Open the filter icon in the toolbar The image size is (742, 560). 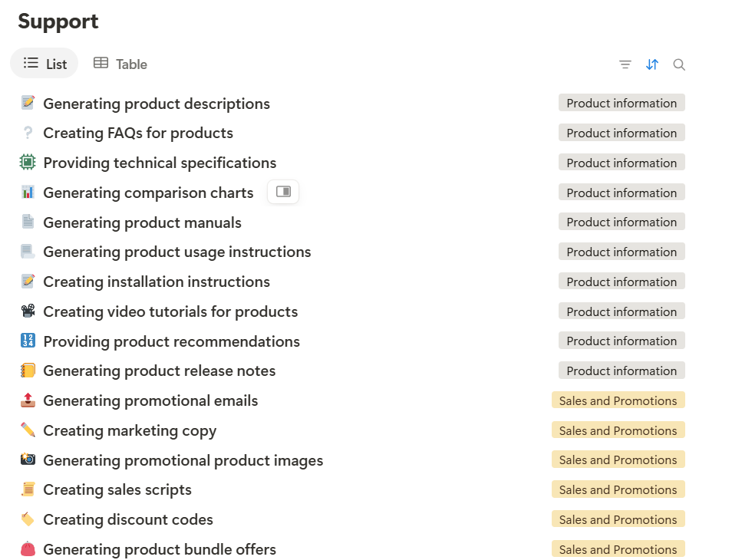coord(625,64)
